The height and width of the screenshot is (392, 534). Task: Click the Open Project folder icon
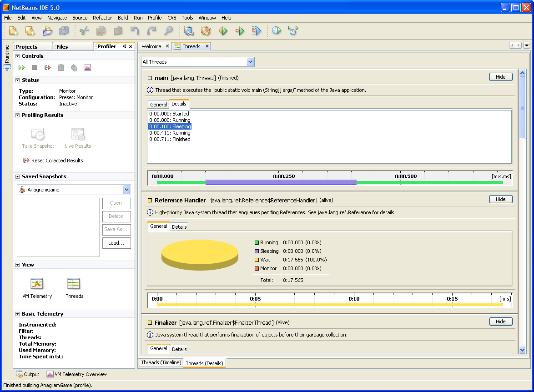click(47, 31)
